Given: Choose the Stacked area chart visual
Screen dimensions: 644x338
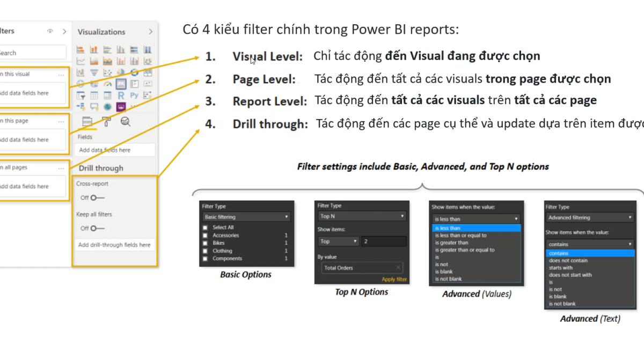Looking at the screenshot, I should click(107, 61).
